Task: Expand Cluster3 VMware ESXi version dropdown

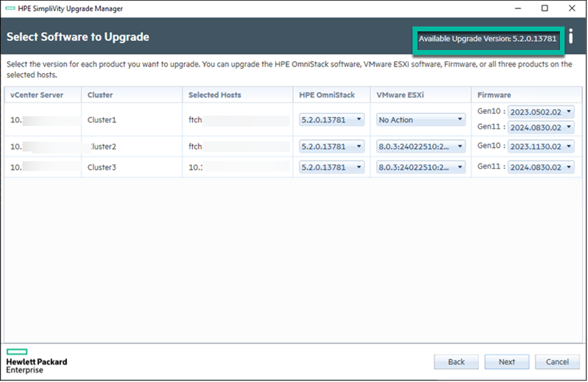Action: [x=421, y=167]
